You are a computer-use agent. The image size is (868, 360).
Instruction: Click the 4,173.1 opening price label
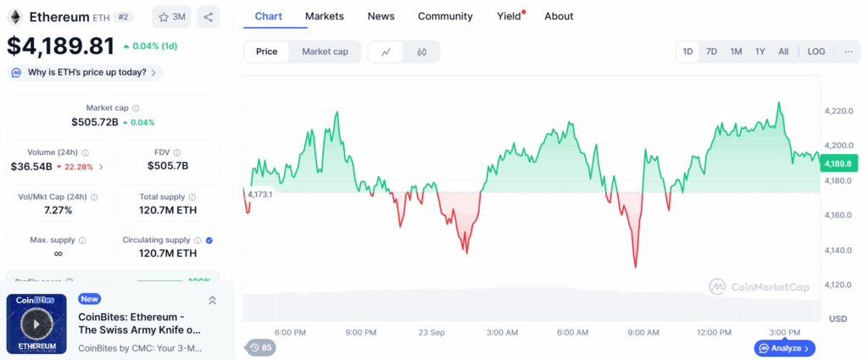[260, 194]
